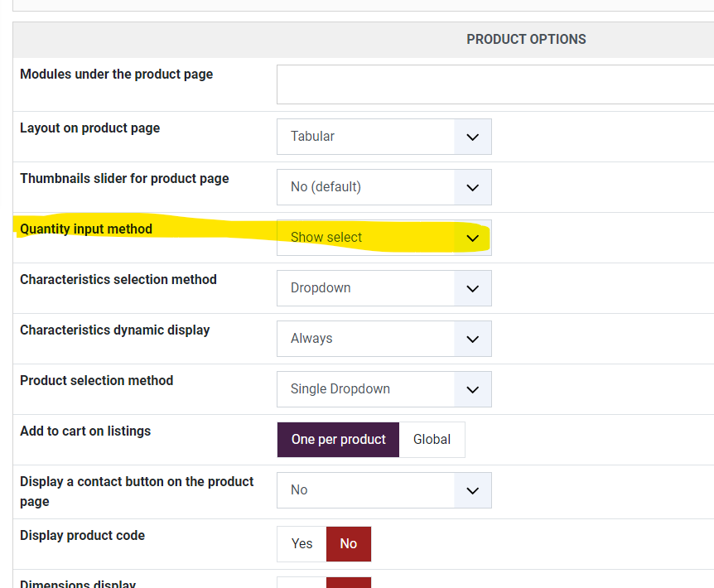Screen dimensions: 714x588
Task: Open the Single Dropdown selection combo box
Action: (x=365, y=389)
